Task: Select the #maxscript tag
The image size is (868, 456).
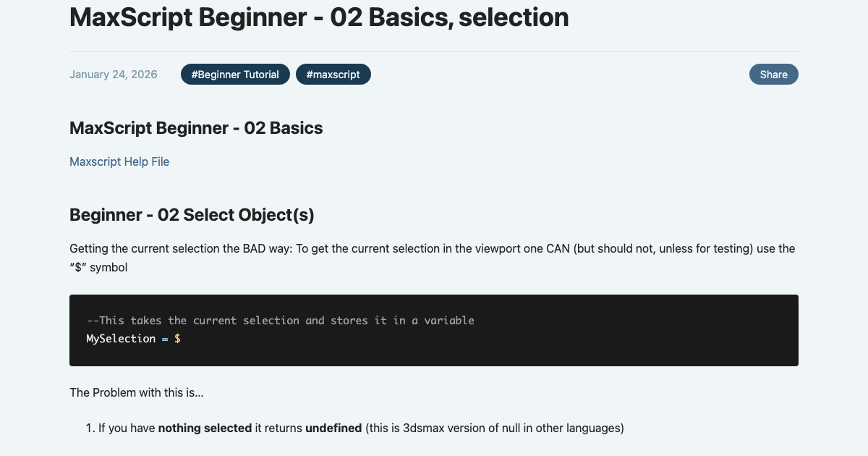Action: [333, 74]
